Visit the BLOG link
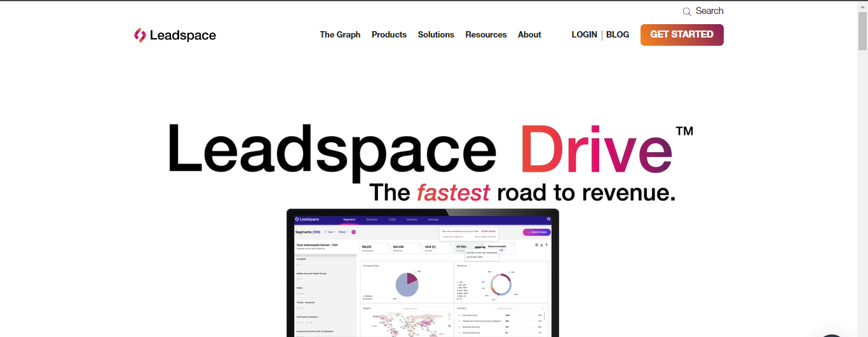The width and height of the screenshot is (868, 337). [x=618, y=35]
